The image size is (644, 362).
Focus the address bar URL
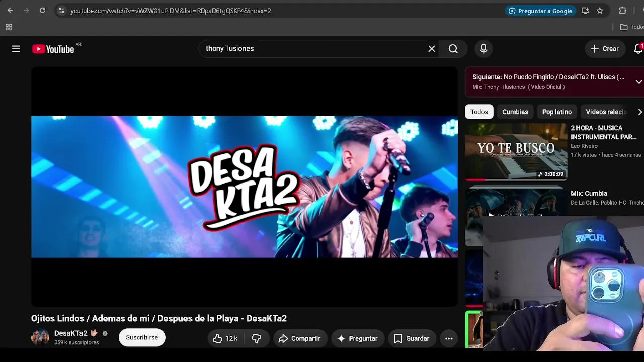coord(171,11)
